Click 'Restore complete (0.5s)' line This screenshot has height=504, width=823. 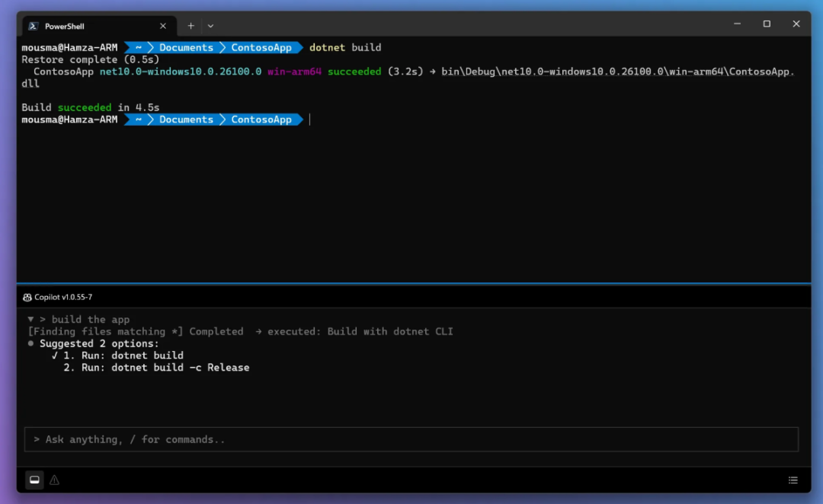[x=90, y=60]
